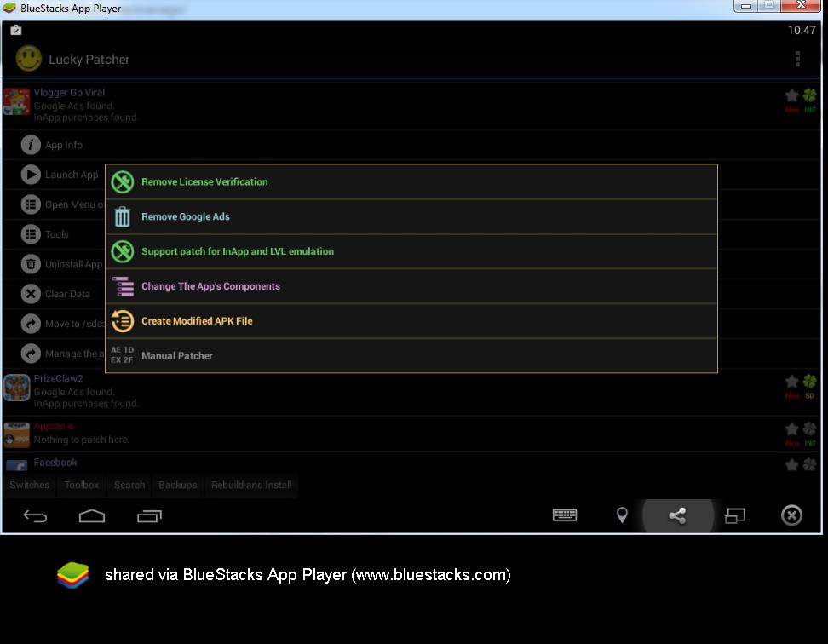Screen dimensions: 828x644
Task: Choose Create Modified APK File
Action: (411, 321)
